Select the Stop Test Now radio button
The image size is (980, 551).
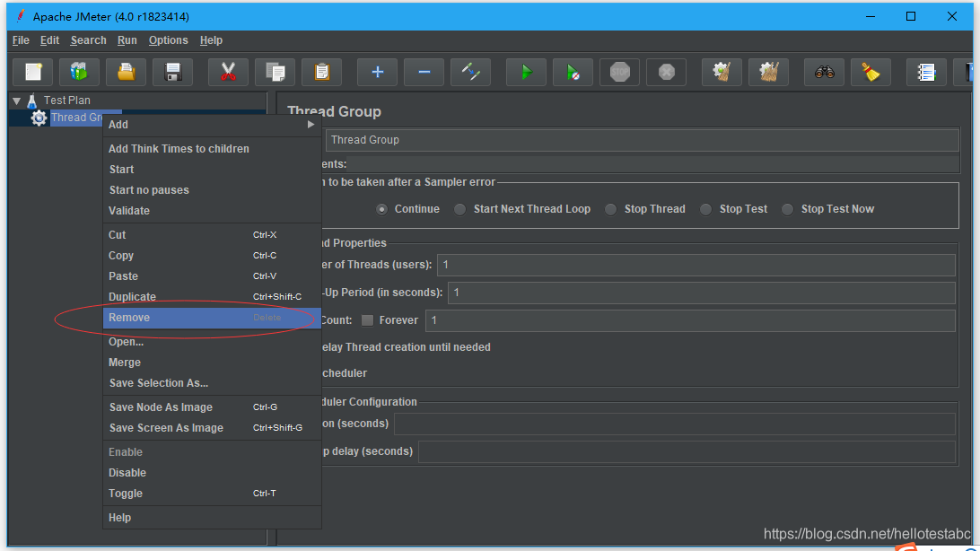[788, 209]
